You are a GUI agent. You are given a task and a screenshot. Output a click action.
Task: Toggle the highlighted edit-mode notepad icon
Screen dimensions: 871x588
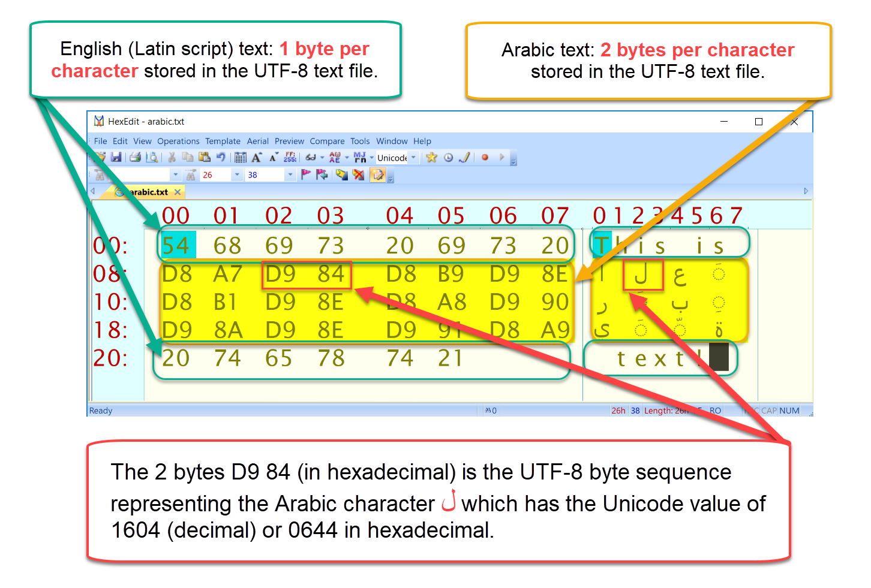pyautogui.click(x=377, y=174)
